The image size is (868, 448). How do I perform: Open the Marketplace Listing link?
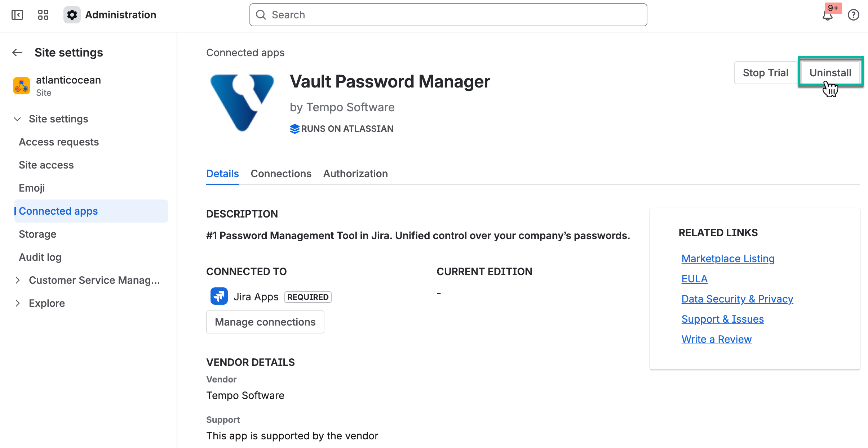click(x=728, y=258)
